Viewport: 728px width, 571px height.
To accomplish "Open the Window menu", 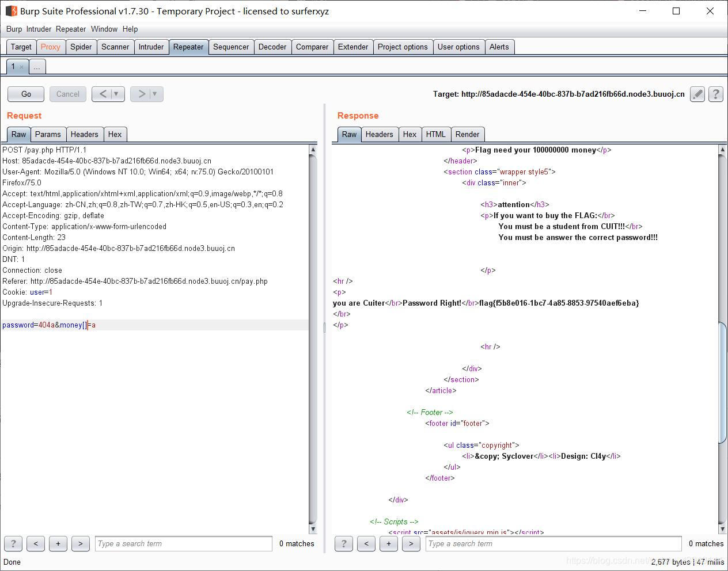I will [x=104, y=29].
